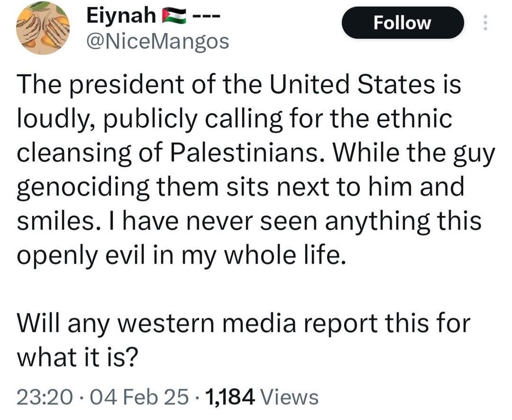Click the dashes after the display name
512x420 pixels.
point(206,16)
